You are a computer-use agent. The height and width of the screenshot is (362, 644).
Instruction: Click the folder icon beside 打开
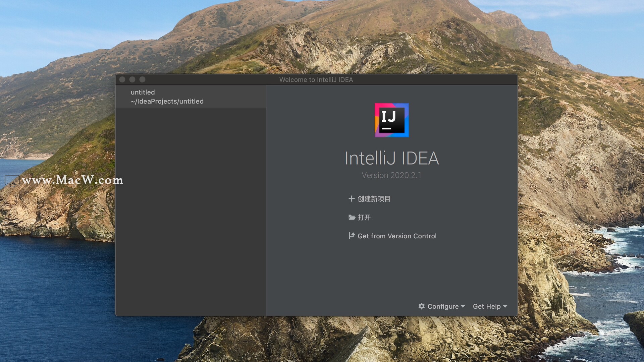click(352, 217)
